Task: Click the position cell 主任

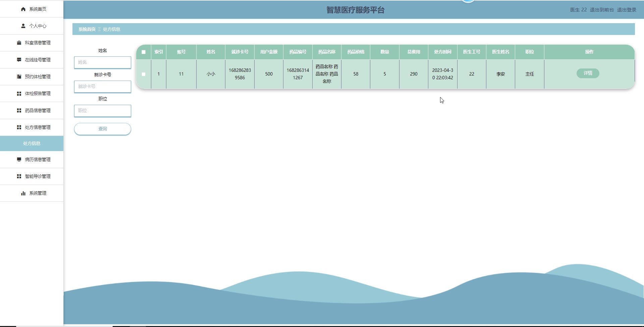Action: pos(530,74)
